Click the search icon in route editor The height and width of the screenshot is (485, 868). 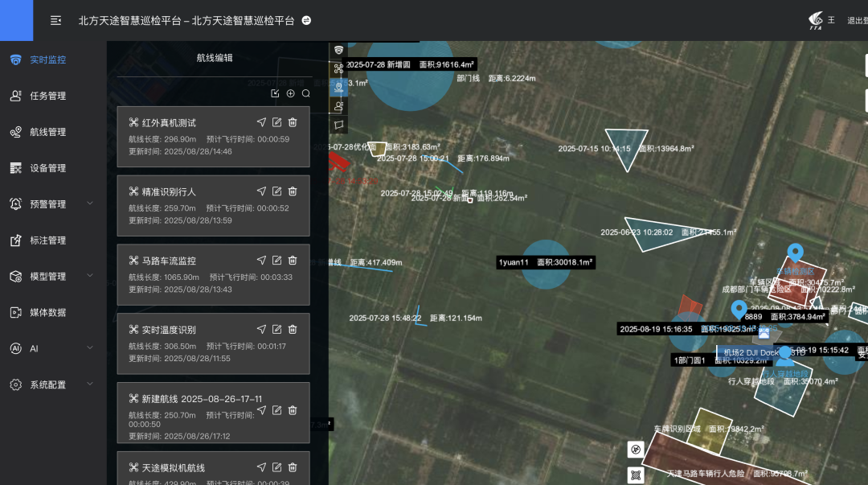(x=305, y=93)
